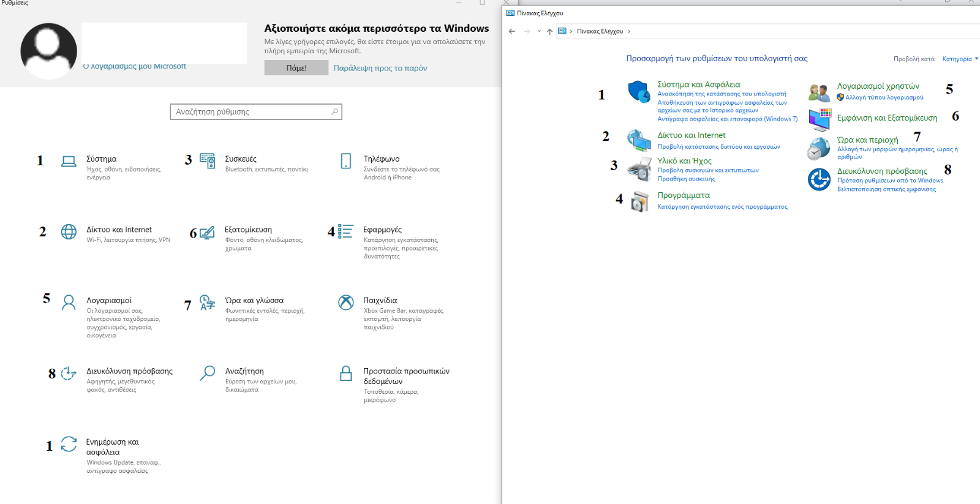Open the Υλικό και Ήχος heading link

coord(684,161)
